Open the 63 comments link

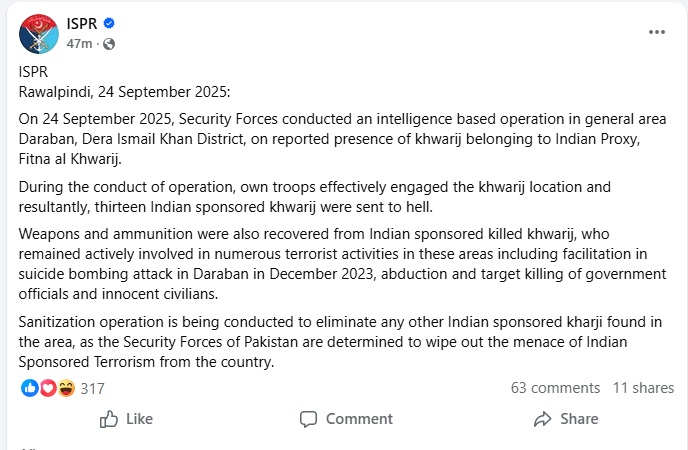coord(555,388)
